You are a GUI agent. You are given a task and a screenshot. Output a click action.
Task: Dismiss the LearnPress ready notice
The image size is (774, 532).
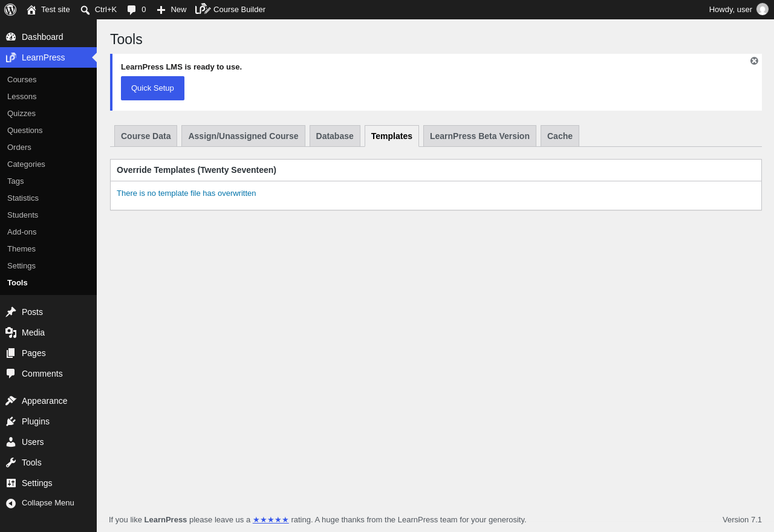[x=754, y=61]
